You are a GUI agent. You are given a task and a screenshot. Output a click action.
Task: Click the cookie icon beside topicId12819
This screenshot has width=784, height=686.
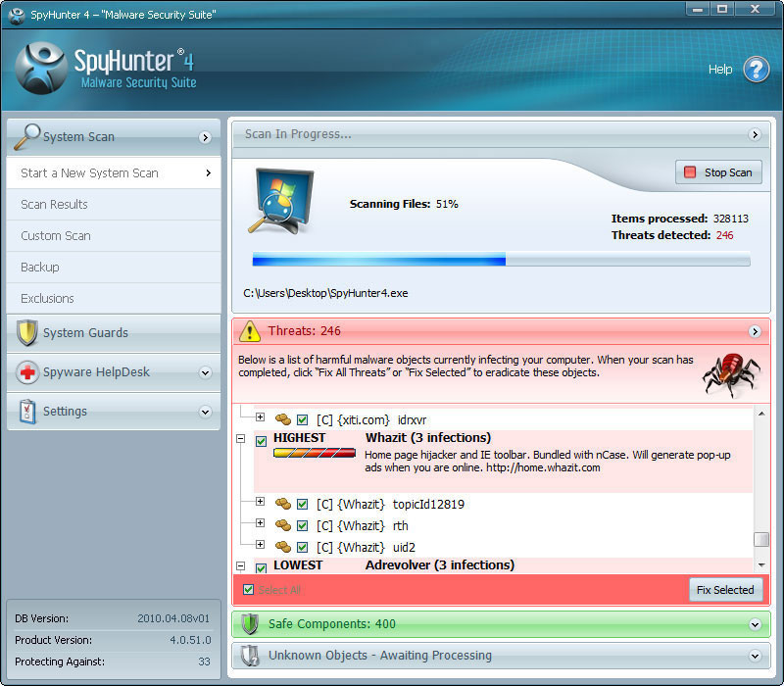pyautogui.click(x=283, y=504)
